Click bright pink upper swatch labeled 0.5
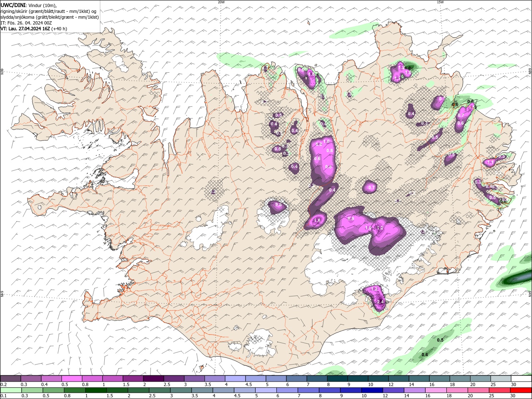 coord(71,379)
